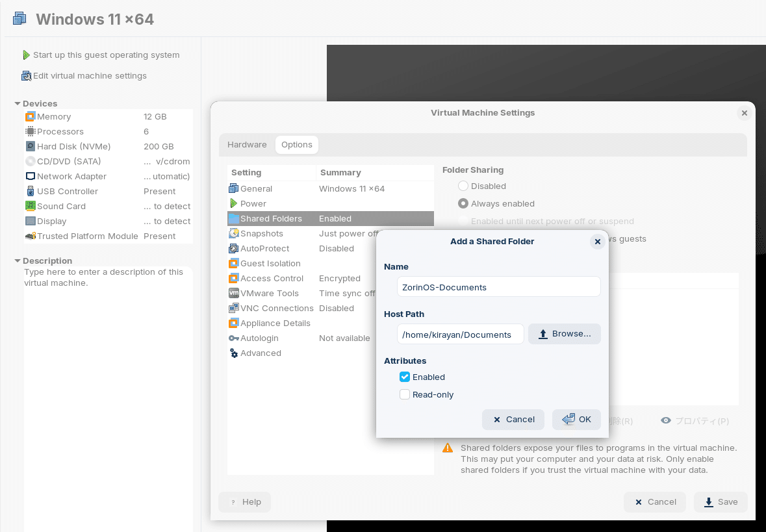Select the Network Adapter device icon
The height and width of the screenshot is (532, 766).
(29, 176)
